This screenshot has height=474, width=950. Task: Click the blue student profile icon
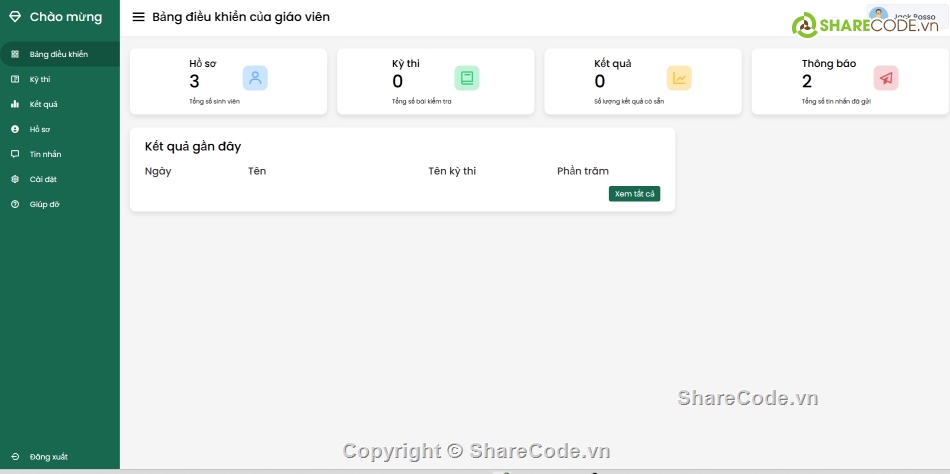point(255,78)
